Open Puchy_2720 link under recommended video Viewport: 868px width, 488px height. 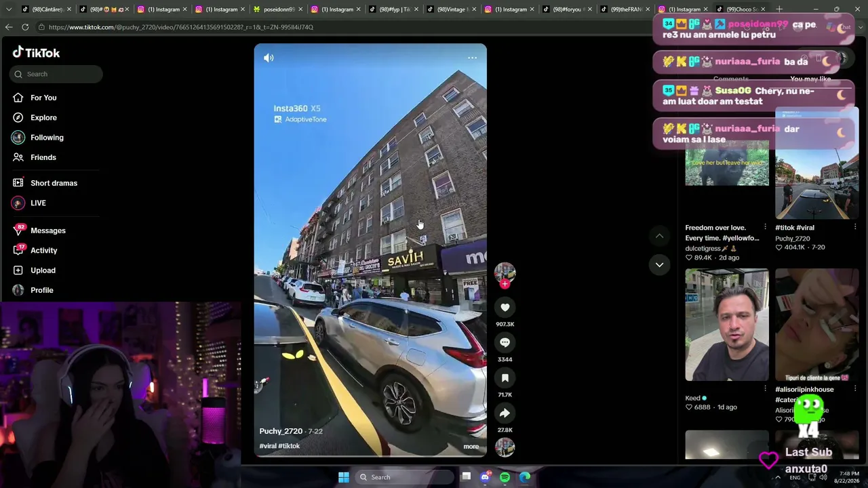coord(793,239)
